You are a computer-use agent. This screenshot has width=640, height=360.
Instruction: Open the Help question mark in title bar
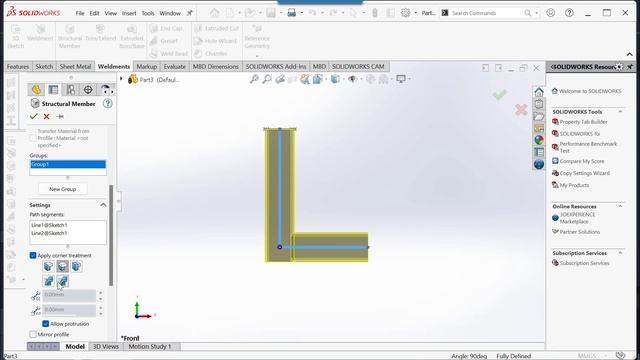tap(569, 13)
